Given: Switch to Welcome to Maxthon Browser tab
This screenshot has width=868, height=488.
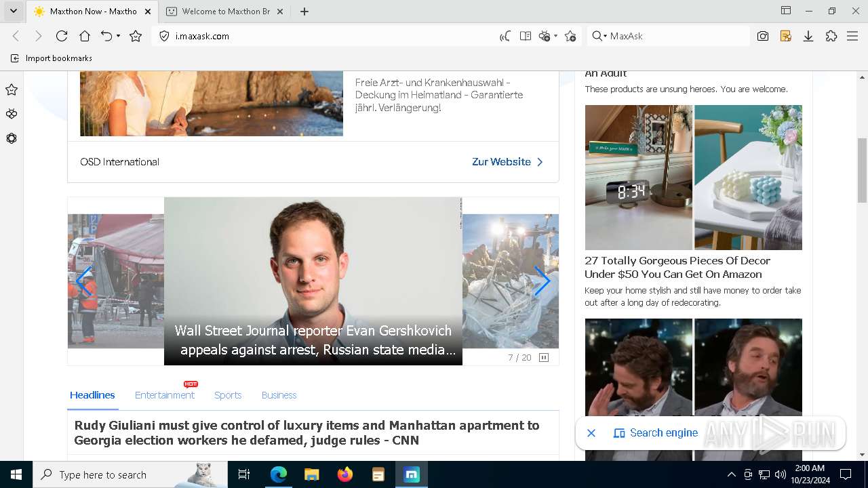Looking at the screenshot, I should point(226,12).
